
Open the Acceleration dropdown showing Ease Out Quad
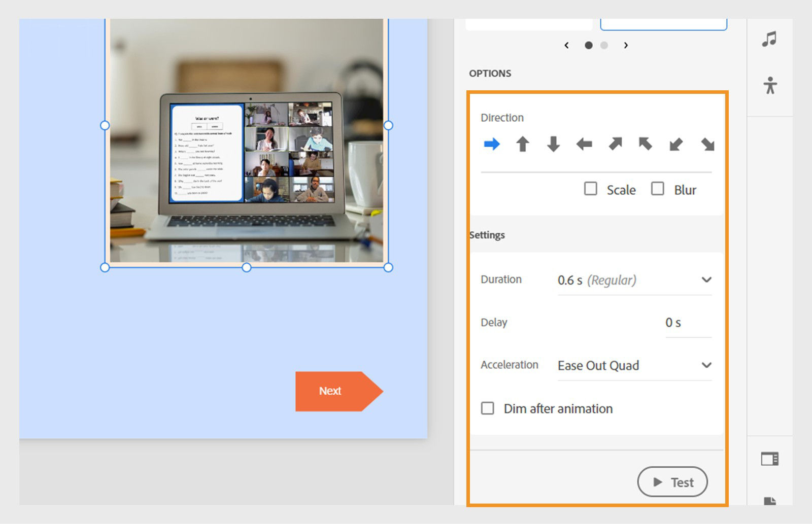point(634,365)
